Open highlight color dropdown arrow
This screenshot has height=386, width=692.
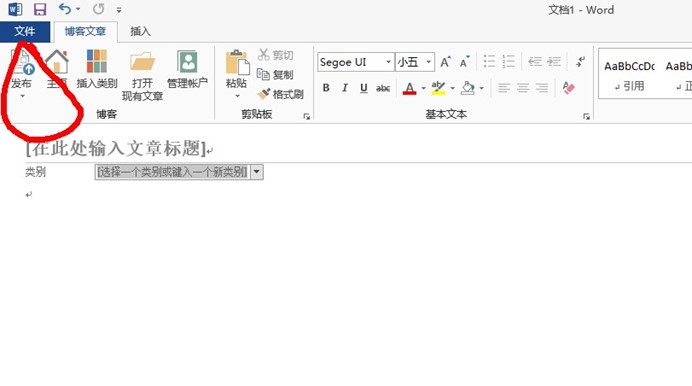[452, 88]
